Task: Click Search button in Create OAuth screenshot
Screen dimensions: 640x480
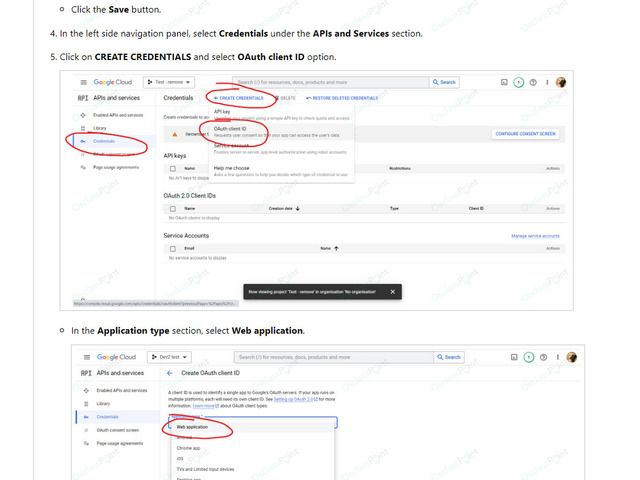Action: tap(449, 357)
